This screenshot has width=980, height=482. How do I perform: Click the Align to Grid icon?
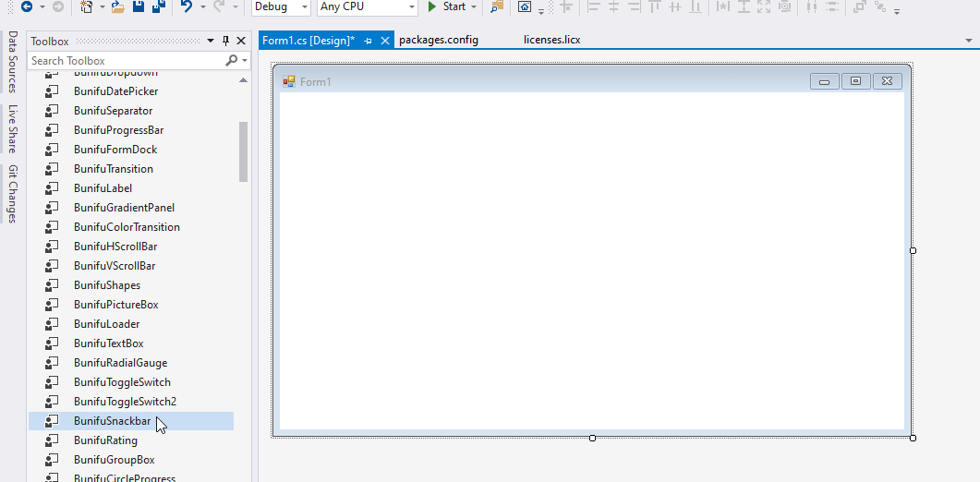pyautogui.click(x=565, y=6)
